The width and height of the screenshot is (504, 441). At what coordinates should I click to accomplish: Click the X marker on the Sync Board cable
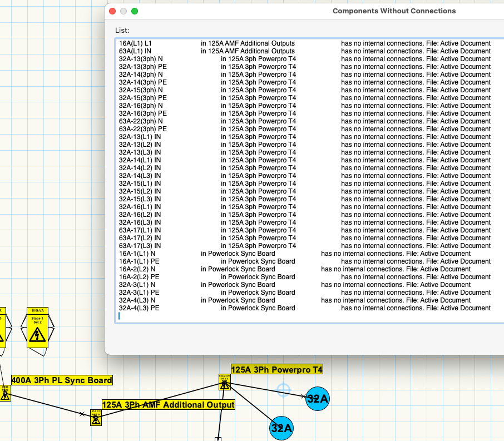point(82,414)
